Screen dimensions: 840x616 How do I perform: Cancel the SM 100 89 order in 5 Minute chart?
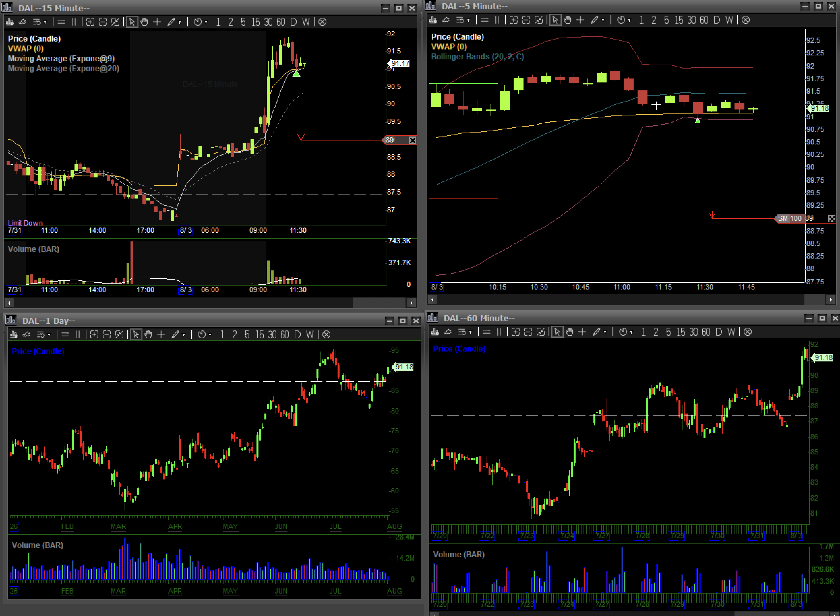pyautogui.click(x=831, y=219)
